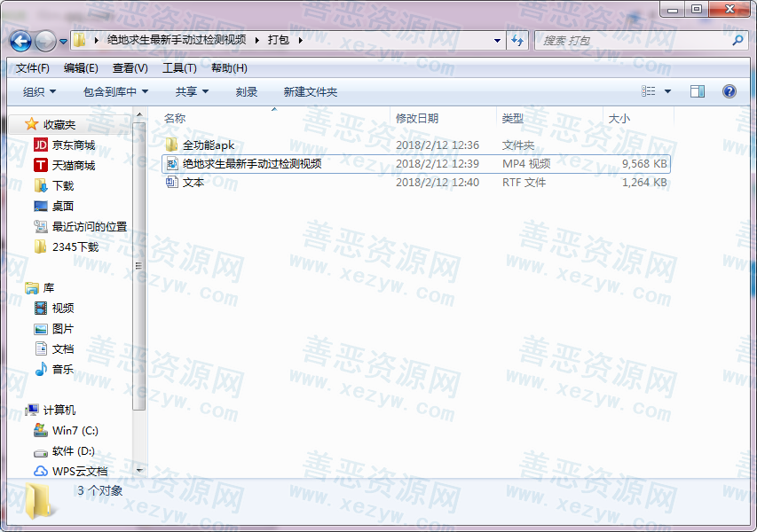The image size is (757, 532).
Task: Sort by the 修改日期 column header
Action: [x=417, y=118]
